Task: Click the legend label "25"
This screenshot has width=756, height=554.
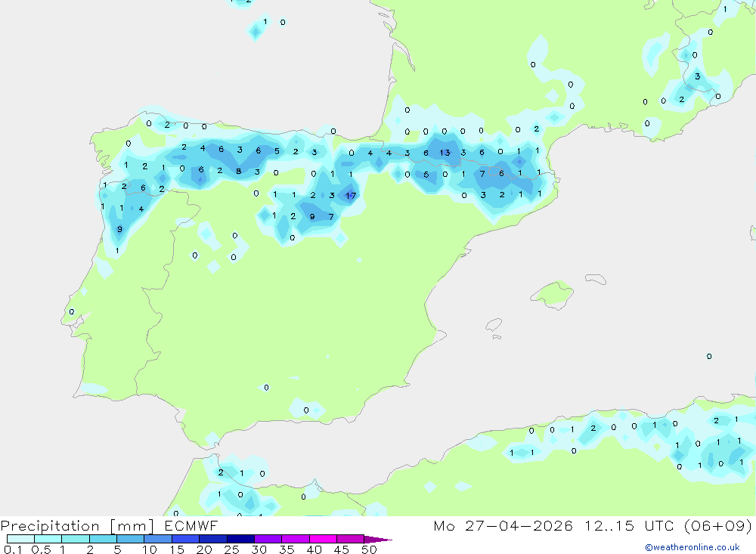Action: 232,549
